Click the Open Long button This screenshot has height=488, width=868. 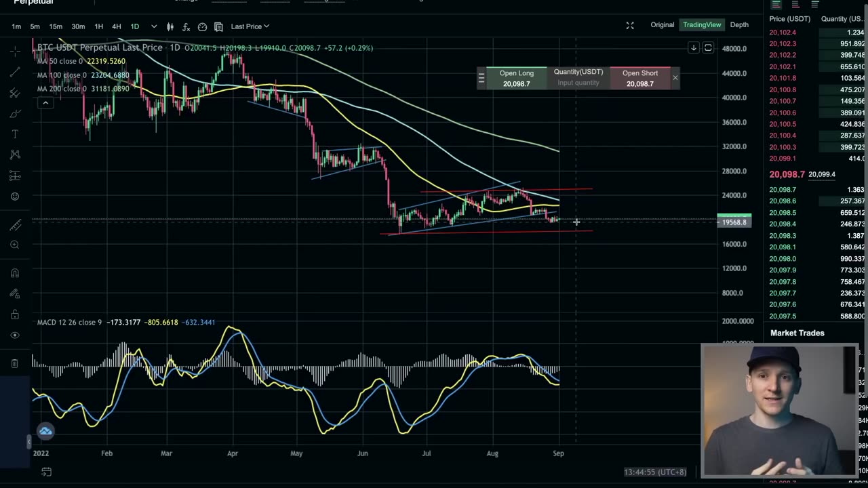tap(517, 78)
